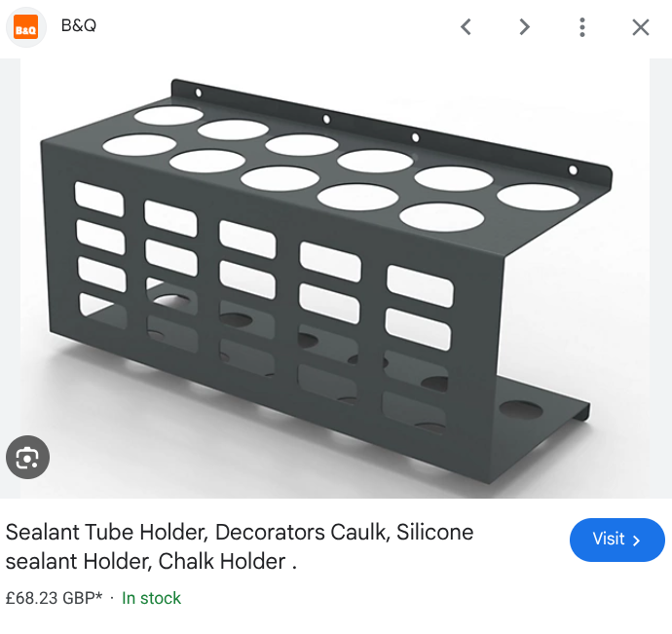Click the grey strip right of the product photo
This screenshot has width=672, height=634.
660,279
